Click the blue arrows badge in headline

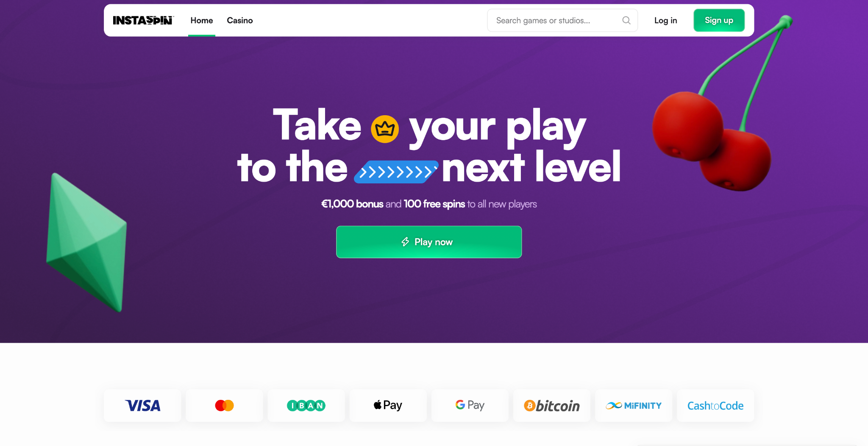[396, 172]
